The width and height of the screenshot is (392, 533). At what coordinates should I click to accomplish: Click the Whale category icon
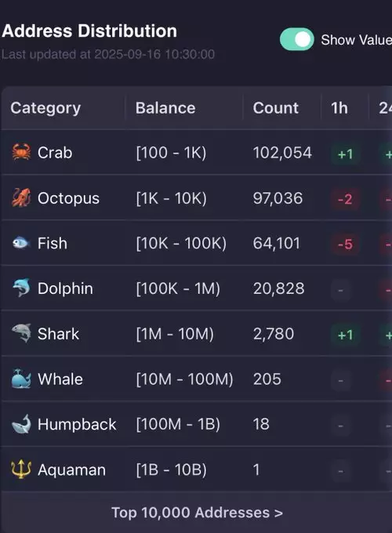tap(21, 379)
